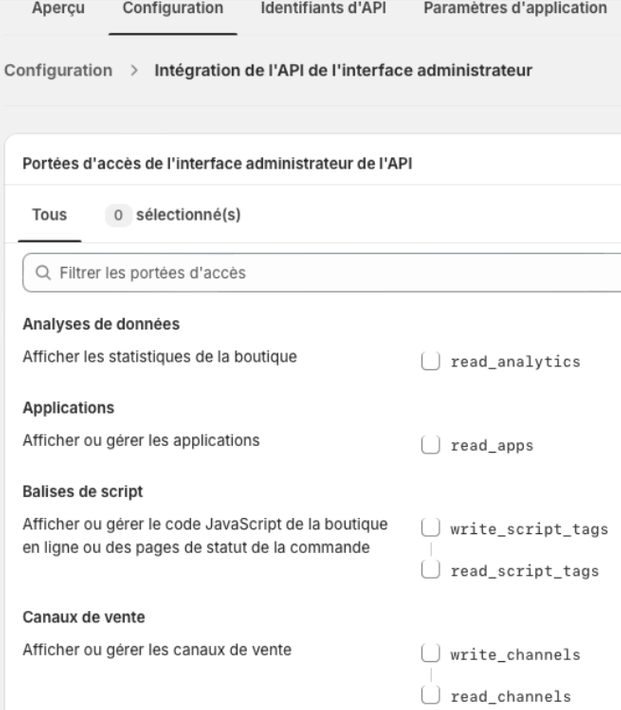
Task: Go back via Configuration breadcrumb link
Action: coord(58,70)
